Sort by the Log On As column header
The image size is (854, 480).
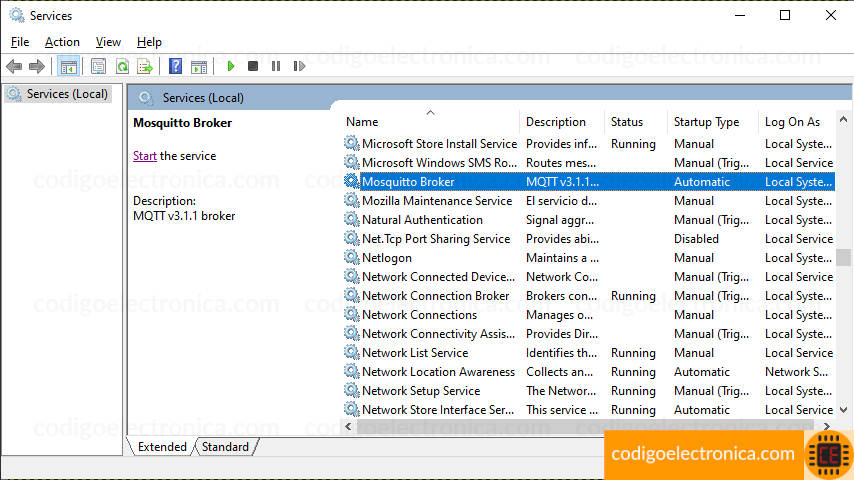797,122
